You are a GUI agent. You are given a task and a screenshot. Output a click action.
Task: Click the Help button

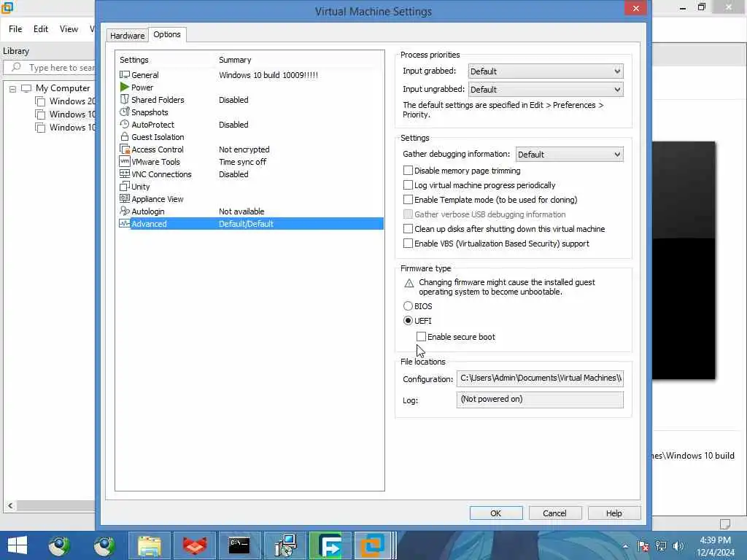[x=614, y=513]
